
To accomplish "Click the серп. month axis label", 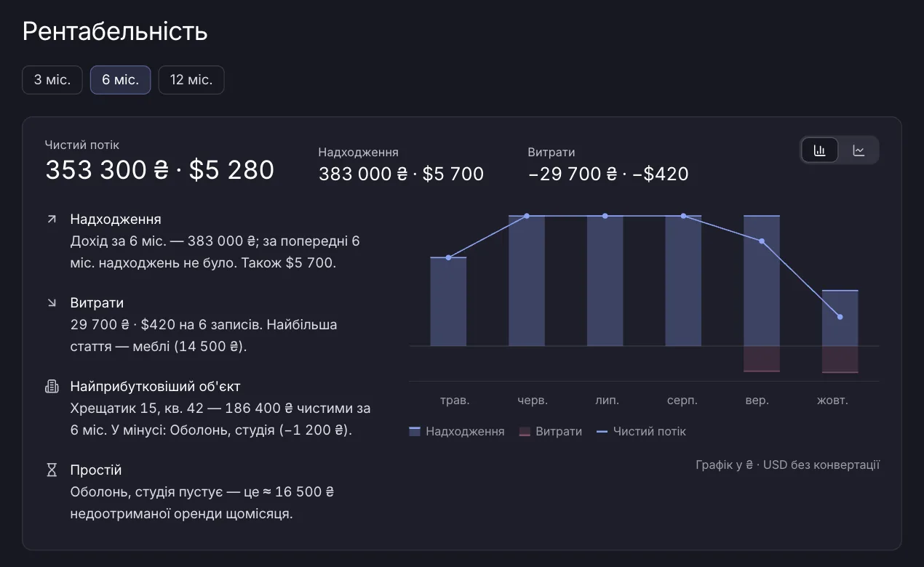I will point(682,401).
